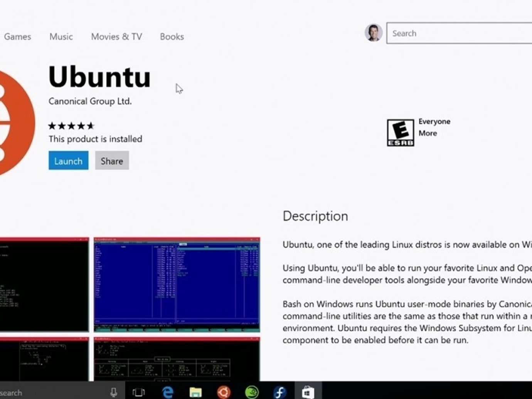Click the 'This product is installed' text

tap(95, 139)
